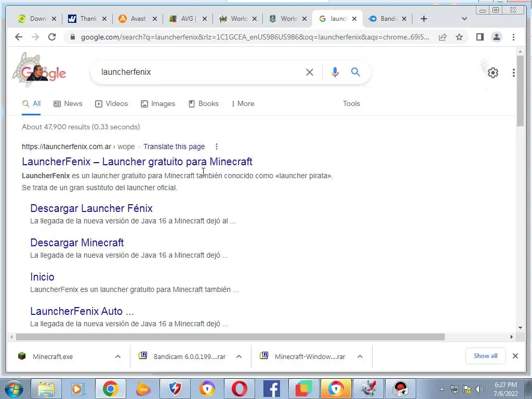Switch to the AVG tab
The height and width of the screenshot is (399, 532).
[x=188, y=19]
